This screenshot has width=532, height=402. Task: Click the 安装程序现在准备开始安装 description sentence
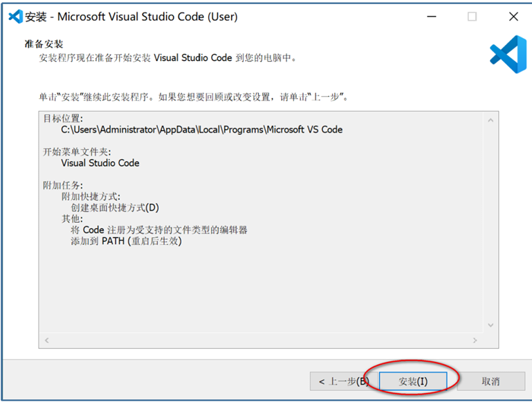pos(167,57)
